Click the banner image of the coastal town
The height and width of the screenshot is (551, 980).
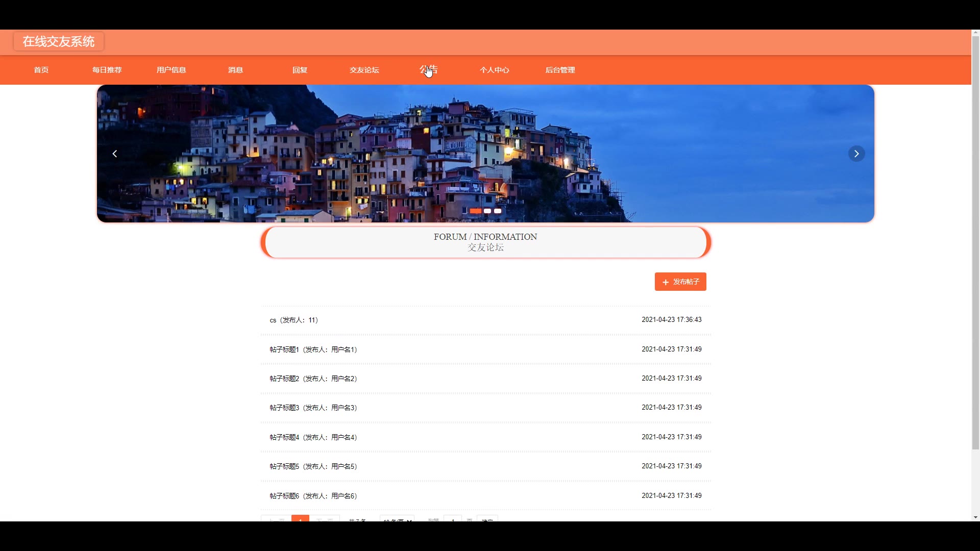(485, 154)
